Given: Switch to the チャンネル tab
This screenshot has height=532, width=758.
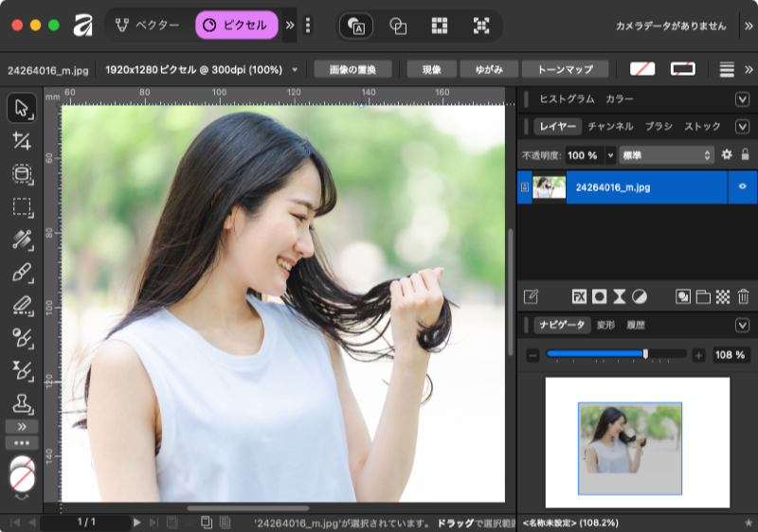Looking at the screenshot, I should tap(610, 126).
